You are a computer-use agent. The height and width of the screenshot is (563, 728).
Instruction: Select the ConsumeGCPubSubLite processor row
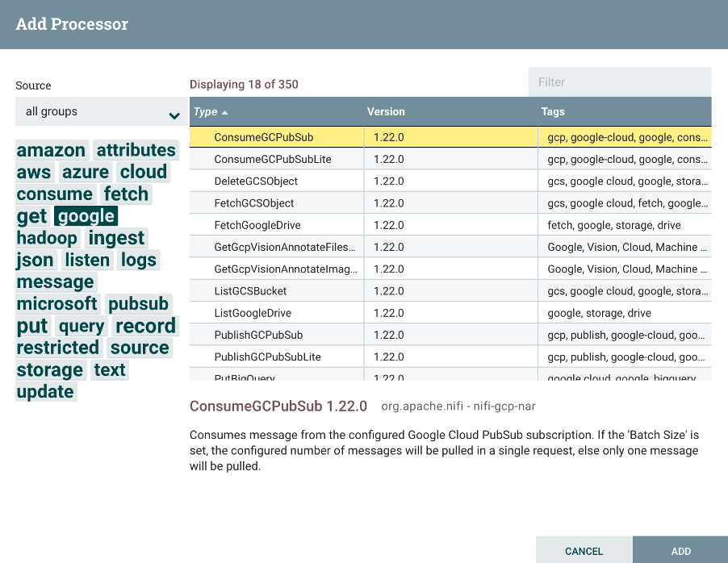tap(450, 159)
